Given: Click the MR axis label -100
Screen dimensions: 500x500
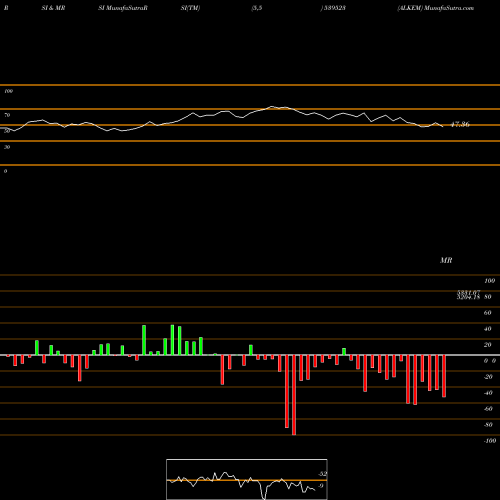Looking at the screenshot, I should [x=490, y=441].
